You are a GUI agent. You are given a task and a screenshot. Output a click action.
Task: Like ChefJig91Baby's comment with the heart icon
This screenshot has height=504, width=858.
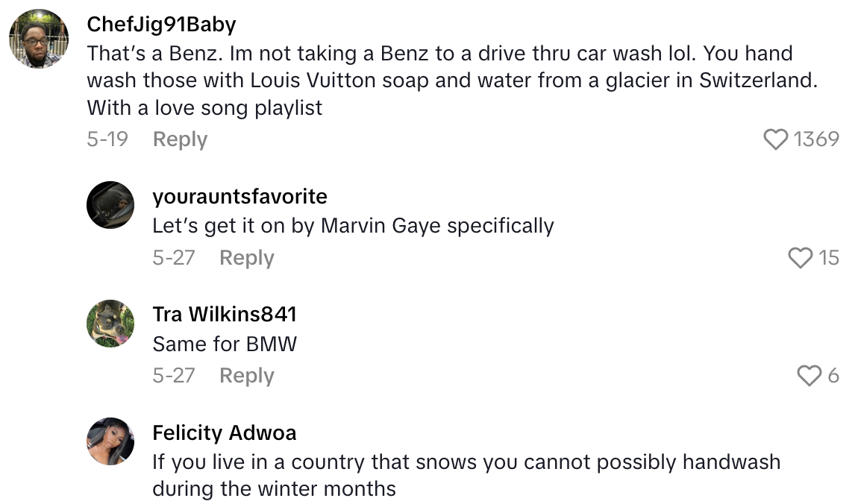(x=776, y=139)
